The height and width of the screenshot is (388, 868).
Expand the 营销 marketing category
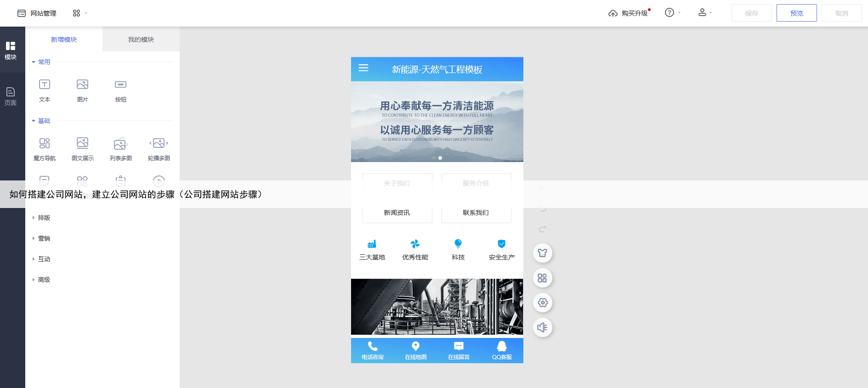coord(44,238)
